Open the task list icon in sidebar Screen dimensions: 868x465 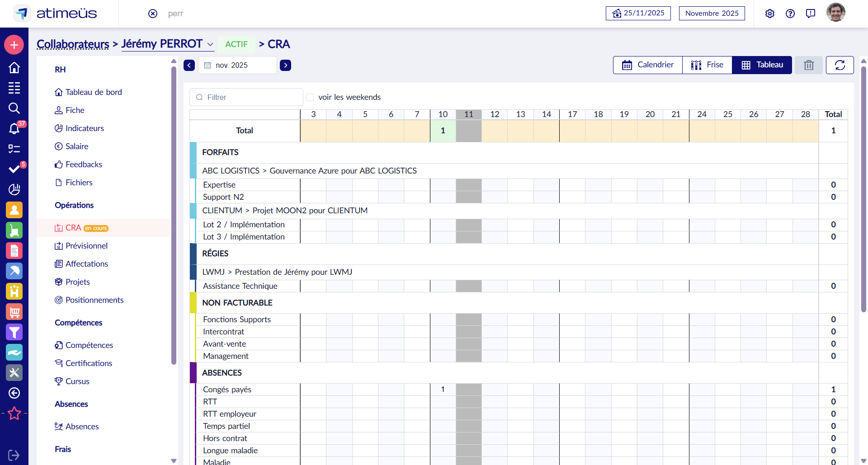14,149
